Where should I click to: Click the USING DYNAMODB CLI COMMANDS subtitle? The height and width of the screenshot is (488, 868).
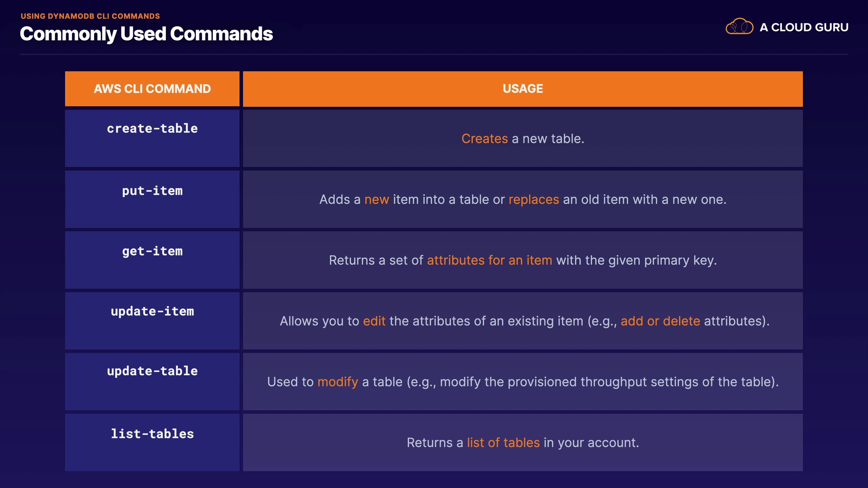point(90,16)
